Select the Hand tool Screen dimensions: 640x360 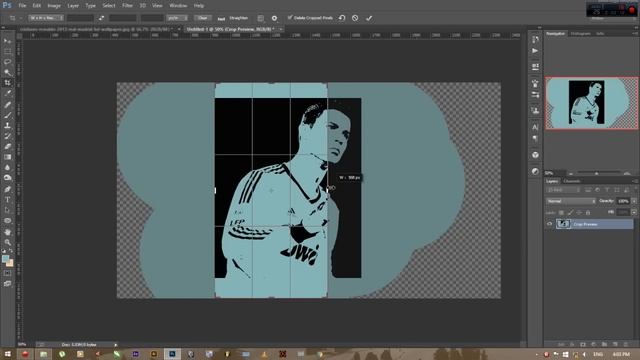click(7, 232)
